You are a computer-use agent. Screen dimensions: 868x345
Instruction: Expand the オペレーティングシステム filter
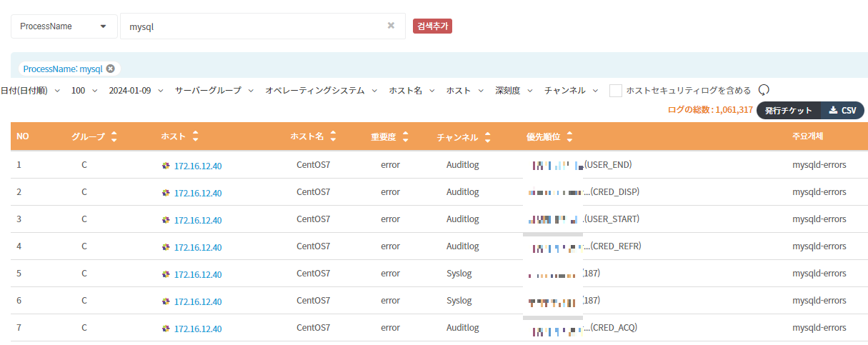pos(321,91)
